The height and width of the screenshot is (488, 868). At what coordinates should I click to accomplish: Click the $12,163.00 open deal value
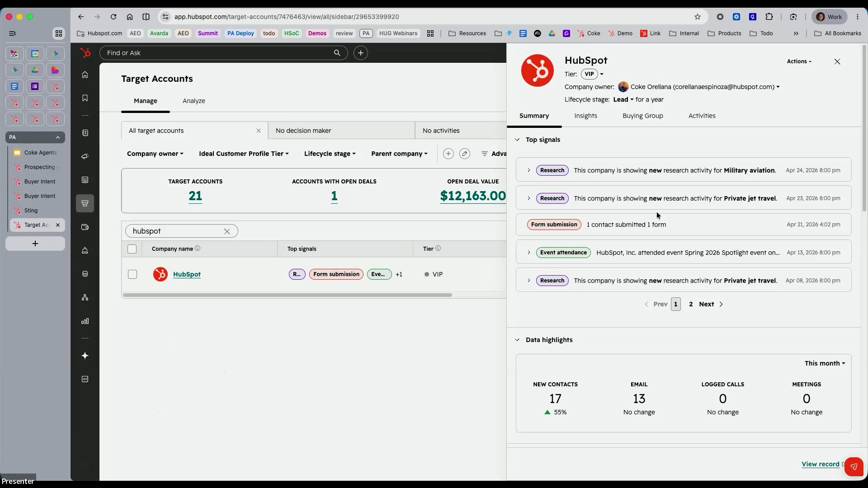pyautogui.click(x=473, y=196)
